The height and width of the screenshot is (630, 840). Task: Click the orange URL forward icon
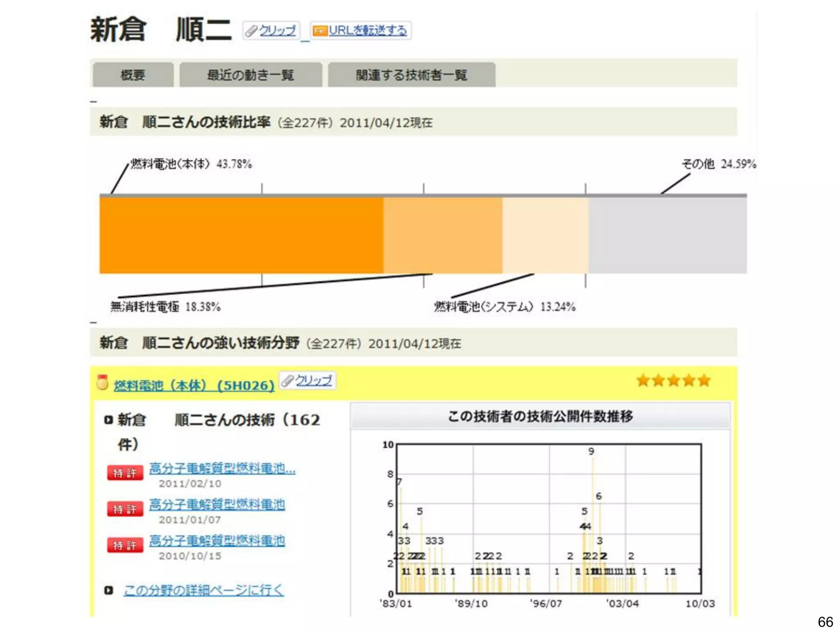point(320,31)
